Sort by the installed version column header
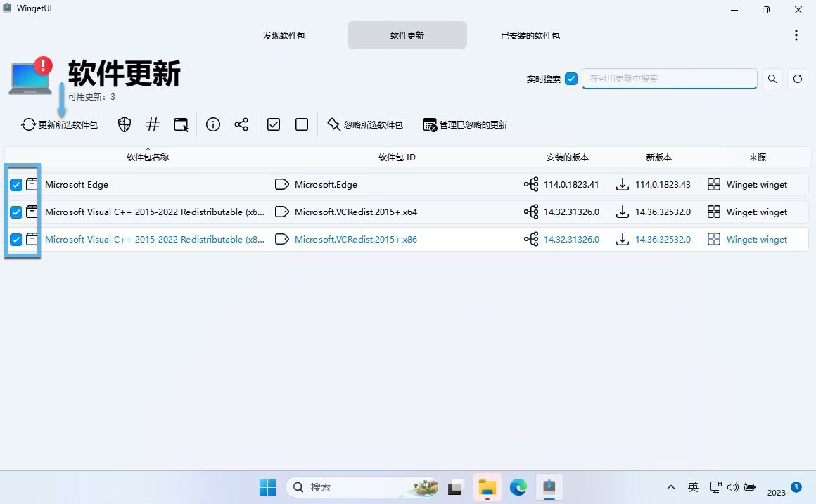The height and width of the screenshot is (504, 816). point(567,157)
